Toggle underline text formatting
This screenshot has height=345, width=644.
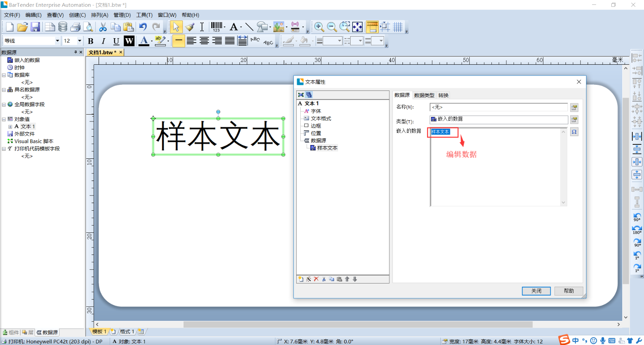116,41
